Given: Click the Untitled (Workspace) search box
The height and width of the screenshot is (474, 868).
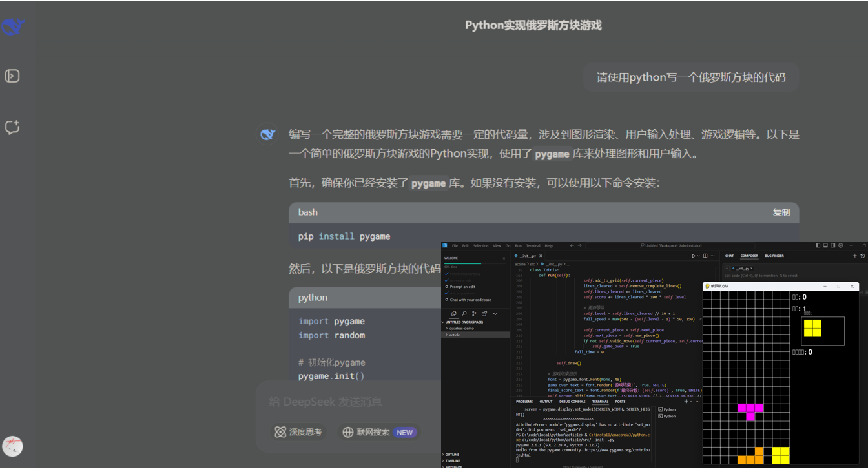Looking at the screenshot, I should [x=671, y=245].
